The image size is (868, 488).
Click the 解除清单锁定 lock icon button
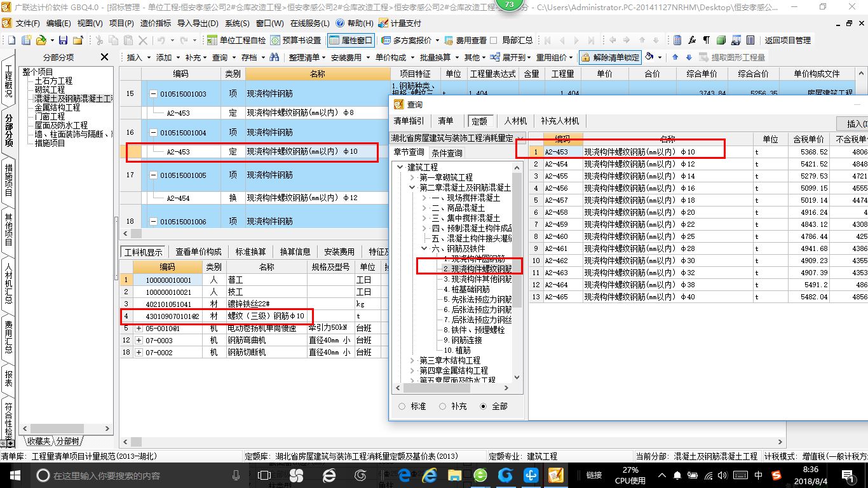point(609,57)
